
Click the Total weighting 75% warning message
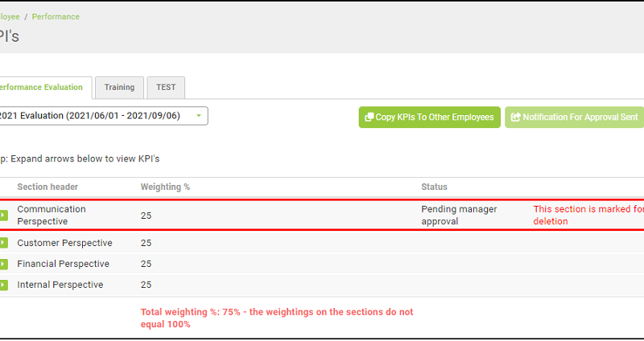277,318
